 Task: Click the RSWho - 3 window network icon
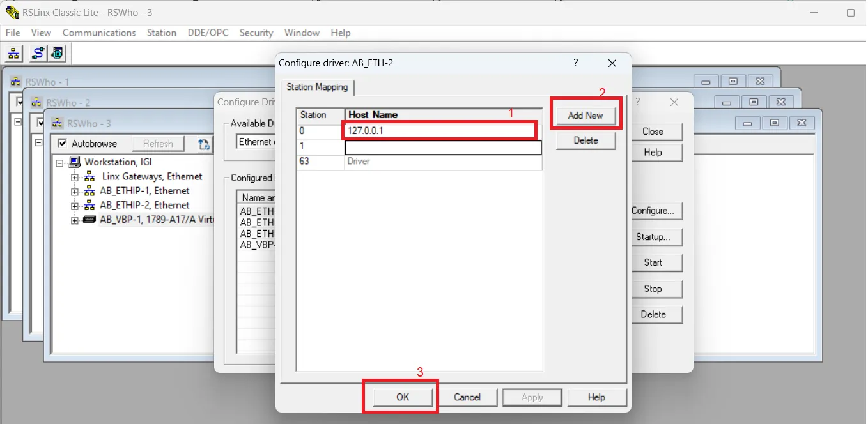coord(58,123)
